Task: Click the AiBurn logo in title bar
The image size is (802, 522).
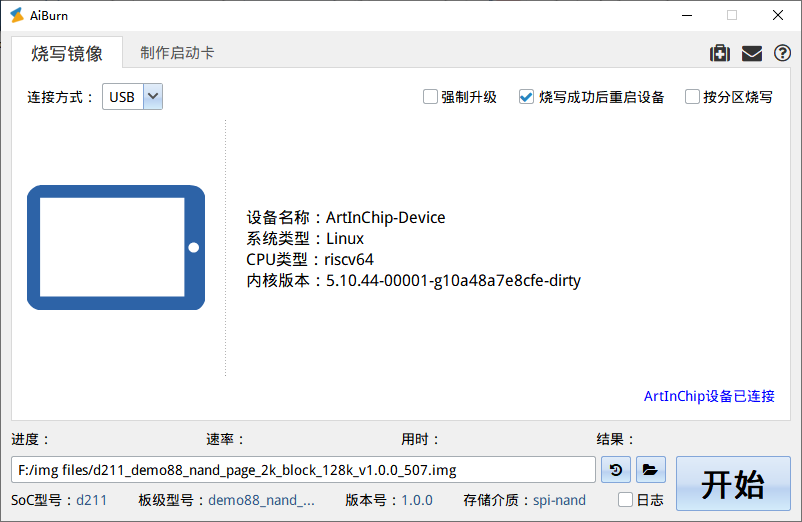Action: (17, 15)
